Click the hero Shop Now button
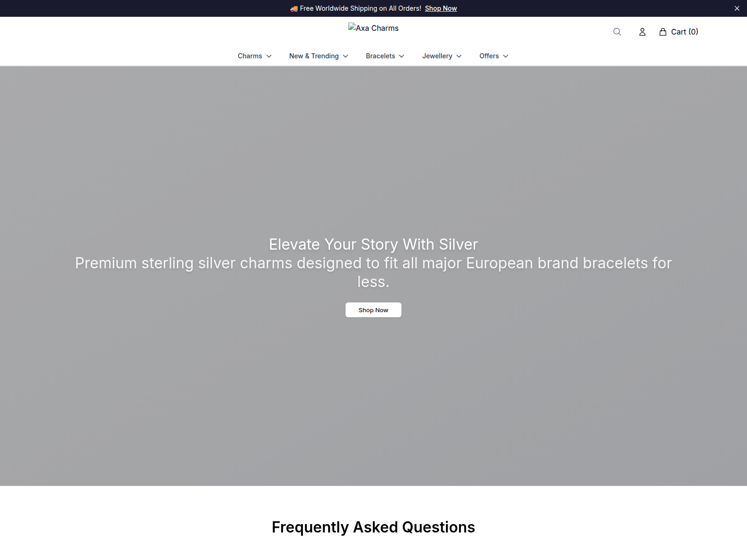This screenshot has height=560, width=747. pyautogui.click(x=373, y=310)
